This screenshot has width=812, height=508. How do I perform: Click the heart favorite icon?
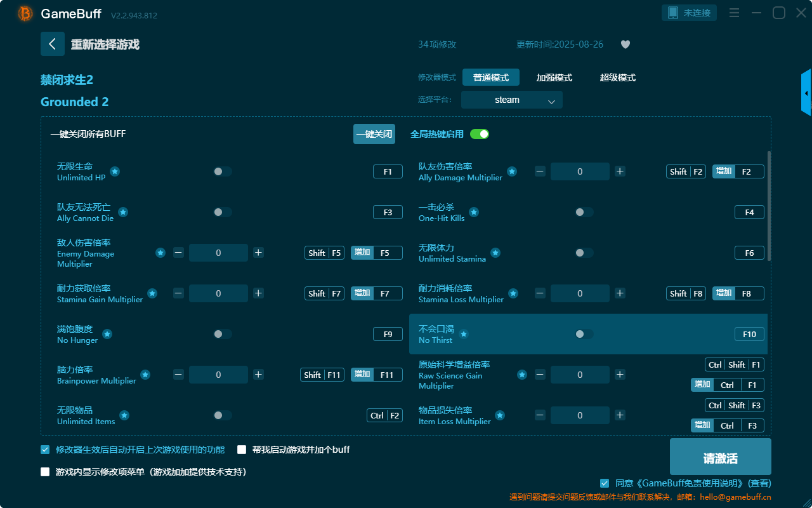[625, 44]
